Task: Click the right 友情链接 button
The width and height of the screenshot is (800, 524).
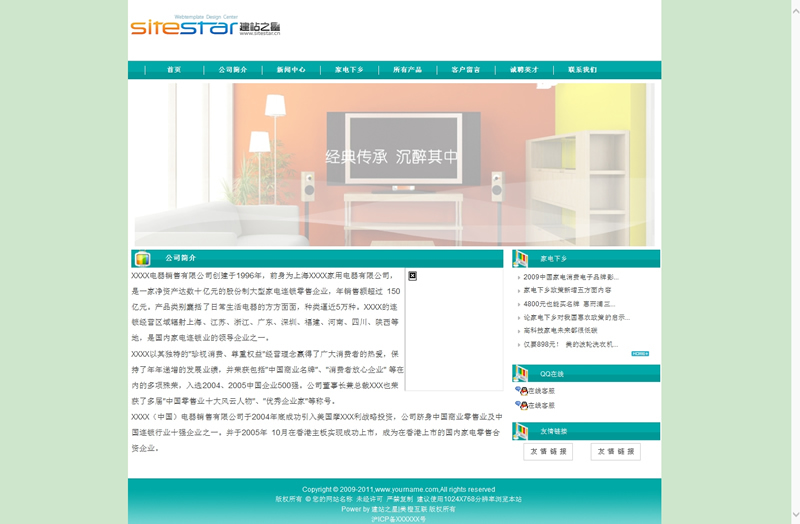Action: [x=615, y=452]
